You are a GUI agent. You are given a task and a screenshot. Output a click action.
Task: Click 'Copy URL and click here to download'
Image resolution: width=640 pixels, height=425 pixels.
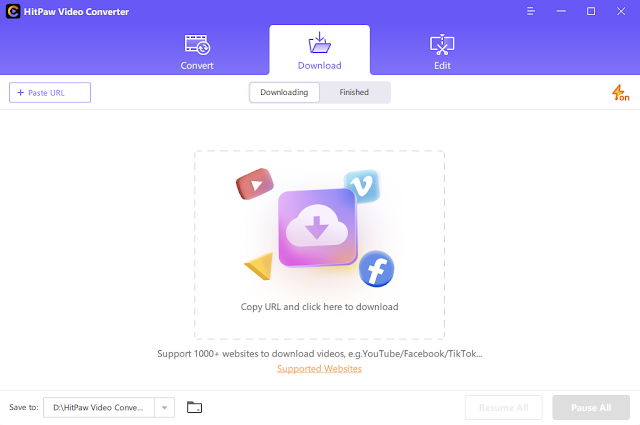coord(320,307)
